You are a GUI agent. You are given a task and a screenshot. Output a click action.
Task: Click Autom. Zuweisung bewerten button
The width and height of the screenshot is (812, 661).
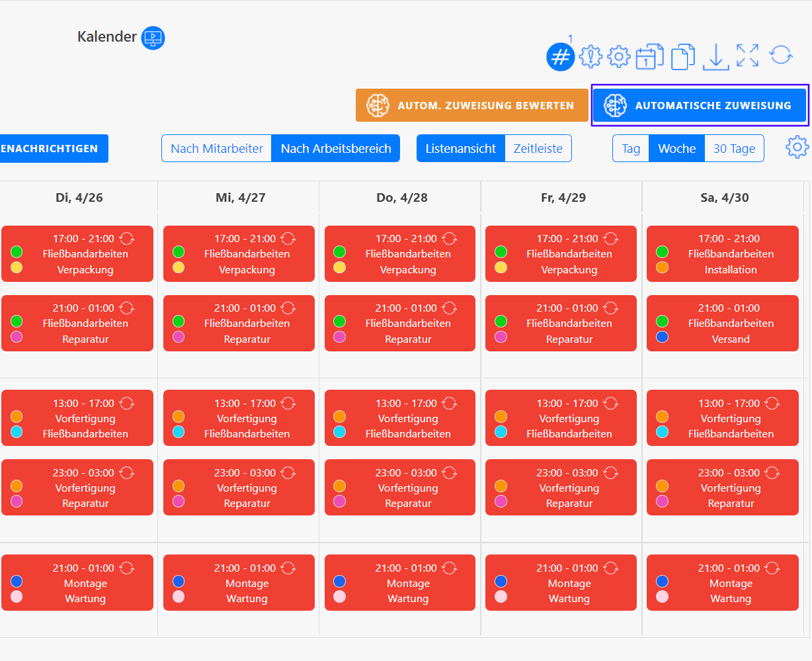pyautogui.click(x=471, y=106)
